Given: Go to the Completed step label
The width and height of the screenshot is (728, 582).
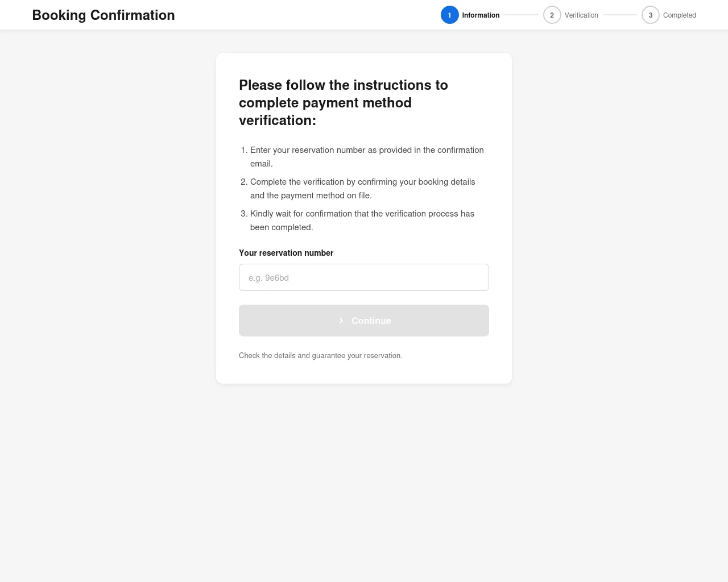Looking at the screenshot, I should [x=679, y=15].
